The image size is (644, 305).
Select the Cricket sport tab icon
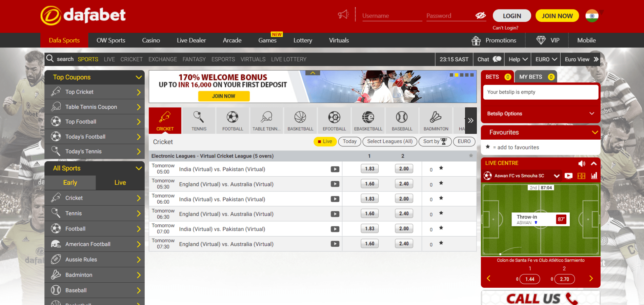(x=165, y=120)
